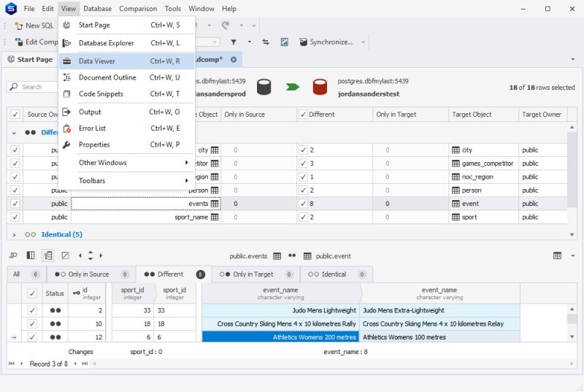Image resolution: width=584 pixels, height=392 pixels.
Task: Click the Error List menu icon
Action: point(66,128)
